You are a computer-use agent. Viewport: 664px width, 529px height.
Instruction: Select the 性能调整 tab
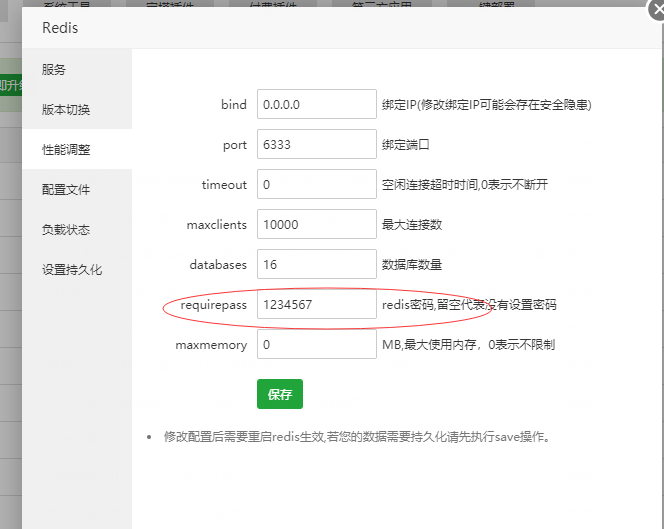pyautogui.click(x=77, y=149)
